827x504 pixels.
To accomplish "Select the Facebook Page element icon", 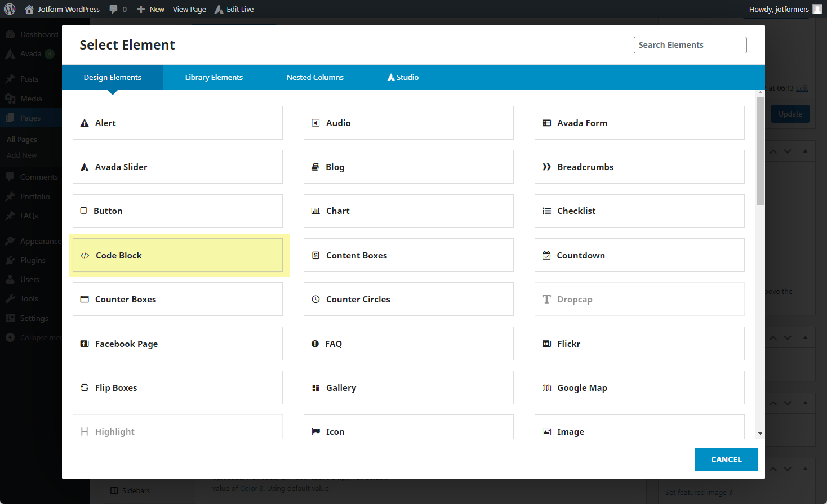I will click(85, 344).
